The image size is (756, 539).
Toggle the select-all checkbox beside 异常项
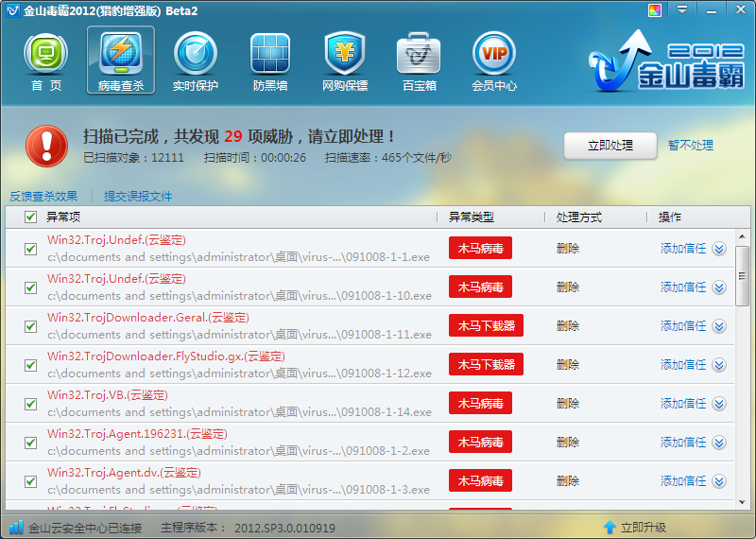tap(31, 217)
